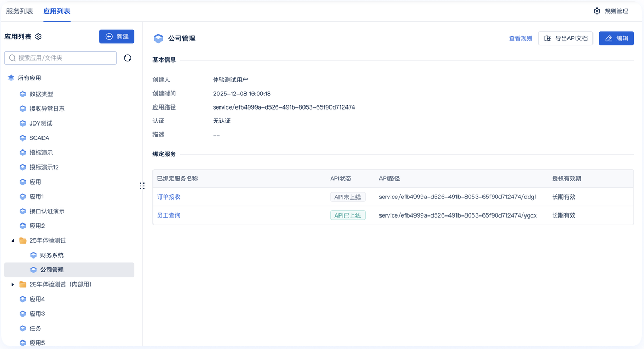Click the SCADA app icon
Viewport: 644px width, 349px height.
click(x=23, y=138)
